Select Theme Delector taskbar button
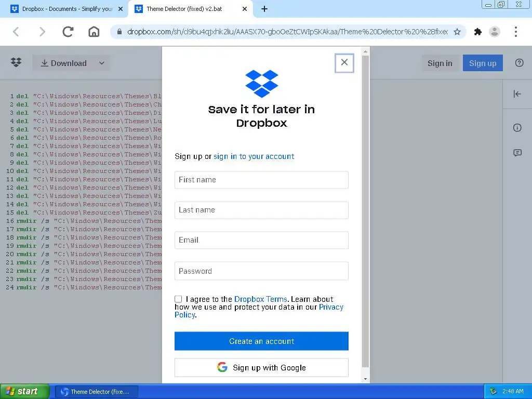Image resolution: width=532 pixels, height=399 pixels. point(96,392)
